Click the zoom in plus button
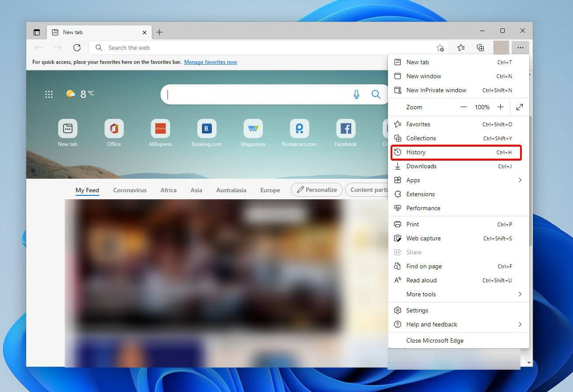 click(501, 107)
